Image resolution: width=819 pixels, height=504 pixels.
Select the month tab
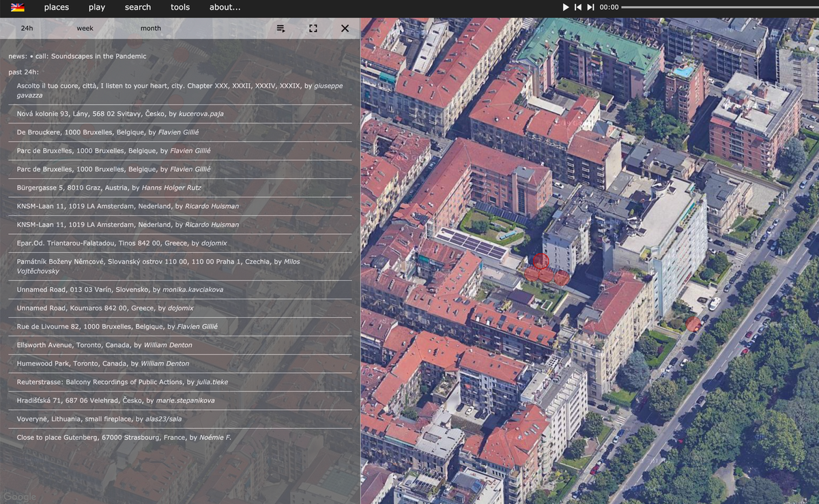151,29
